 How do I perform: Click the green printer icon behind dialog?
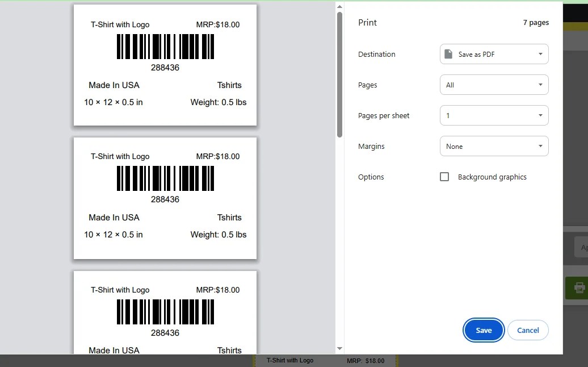pyautogui.click(x=579, y=288)
